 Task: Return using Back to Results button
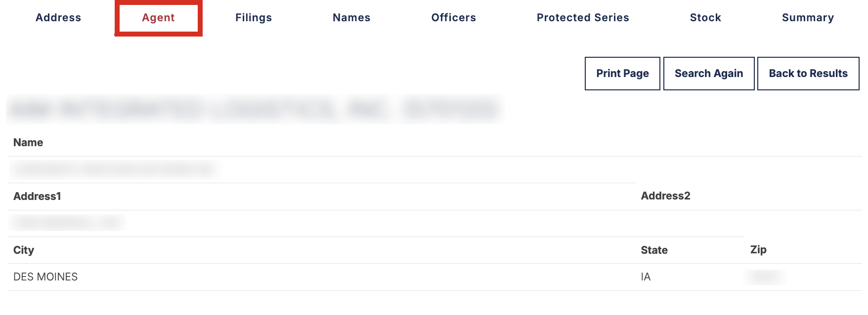[808, 74]
